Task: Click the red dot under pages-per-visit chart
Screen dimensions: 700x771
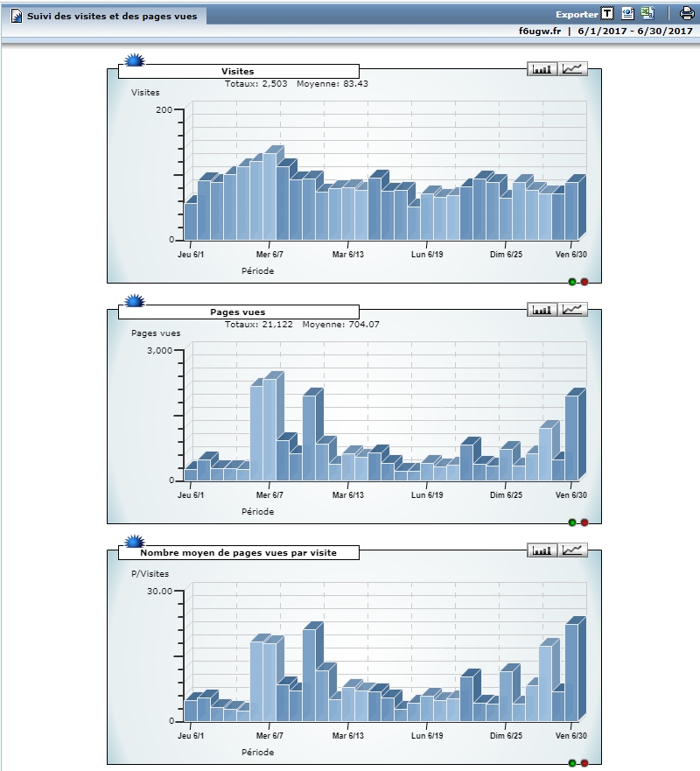Action: 584,764
